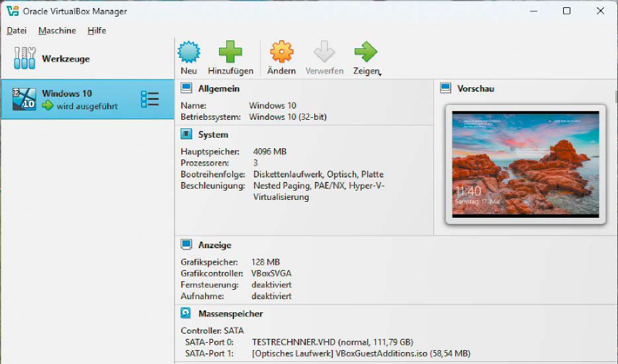Open the Anzeige settings heading
Screen dimensions: 618x364
click(x=215, y=246)
